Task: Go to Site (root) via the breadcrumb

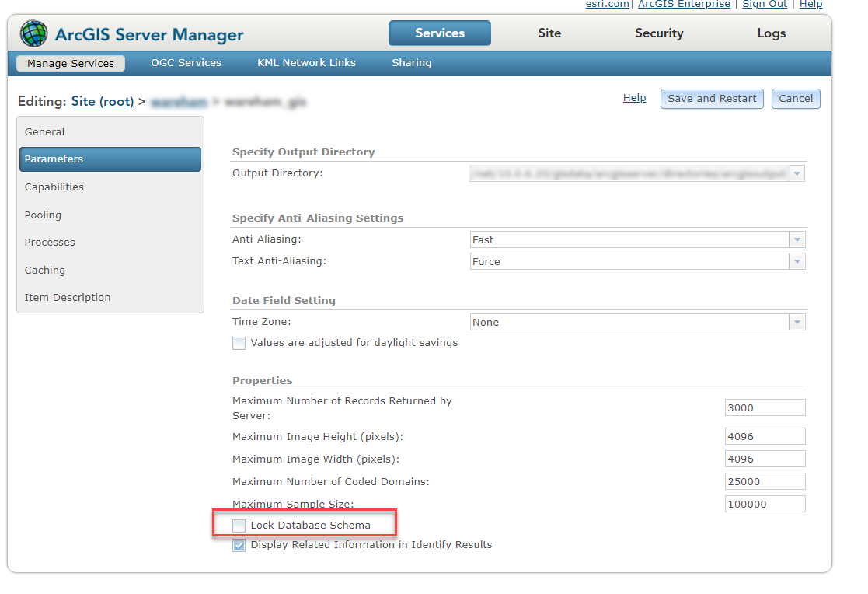Action: point(101,101)
